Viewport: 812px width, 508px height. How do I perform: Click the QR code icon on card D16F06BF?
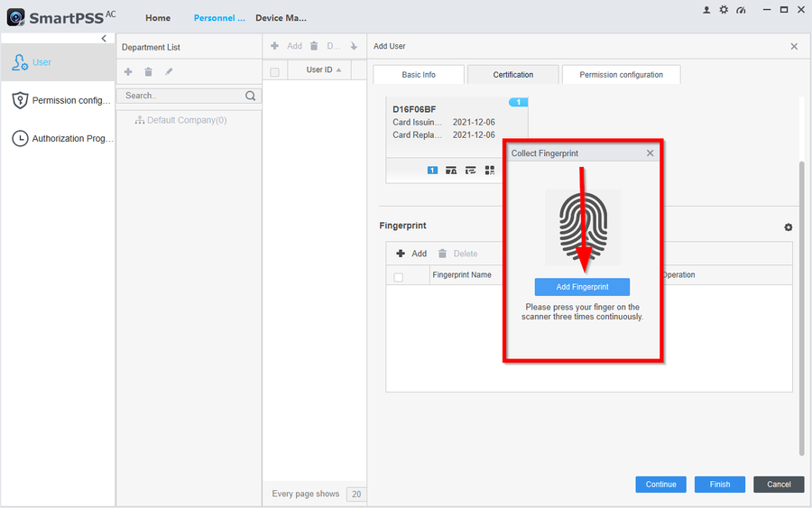click(x=490, y=170)
